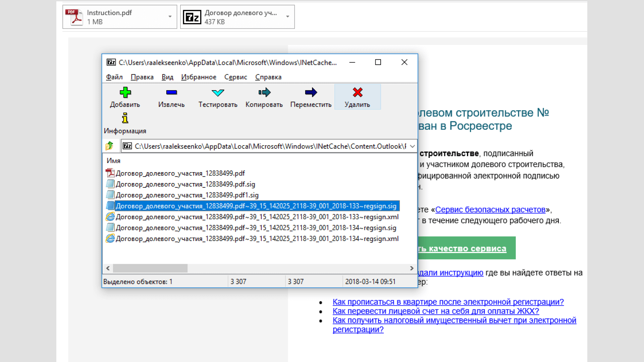This screenshot has width=644, height=362.
Task: Maximize the 7-Zip window
Action: [x=378, y=62]
